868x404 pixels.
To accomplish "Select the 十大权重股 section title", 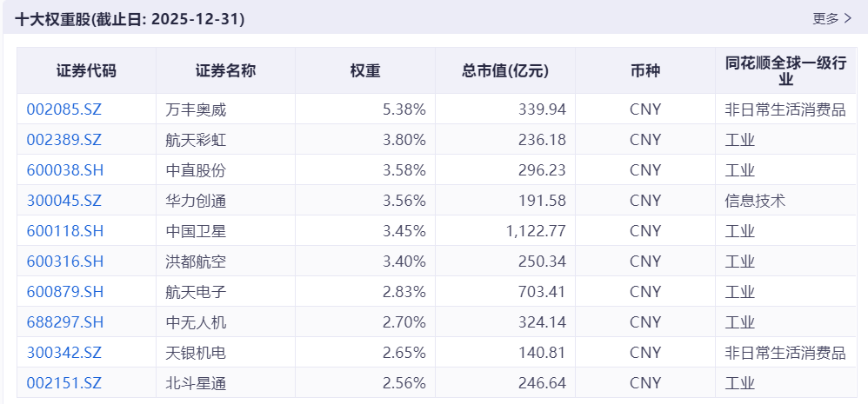I will click(130, 18).
